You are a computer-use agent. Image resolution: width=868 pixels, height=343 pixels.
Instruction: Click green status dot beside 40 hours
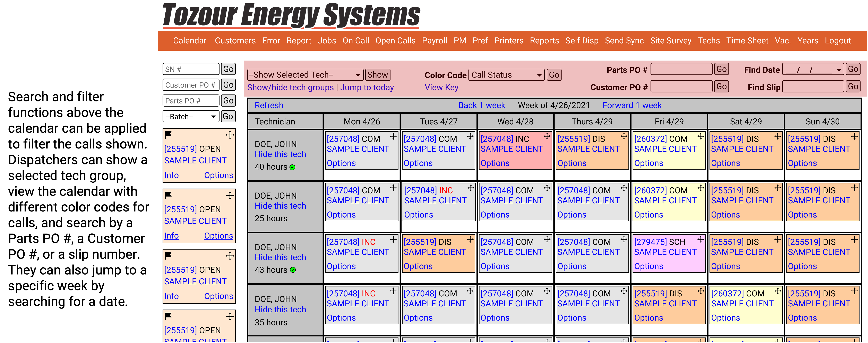coord(292,167)
